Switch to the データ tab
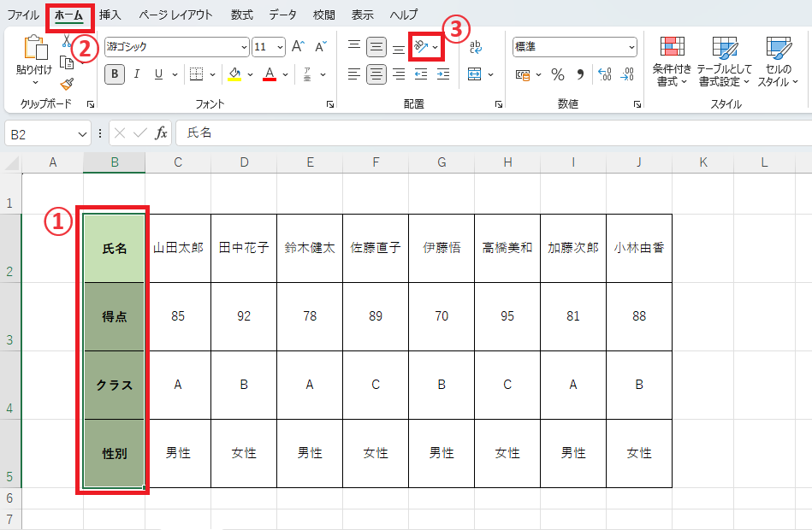The height and width of the screenshot is (530, 812). click(282, 15)
